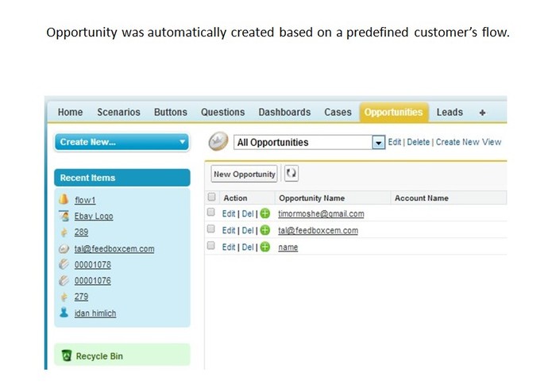Click Edit for tal@feedboxcem.com opportunity row

(229, 231)
